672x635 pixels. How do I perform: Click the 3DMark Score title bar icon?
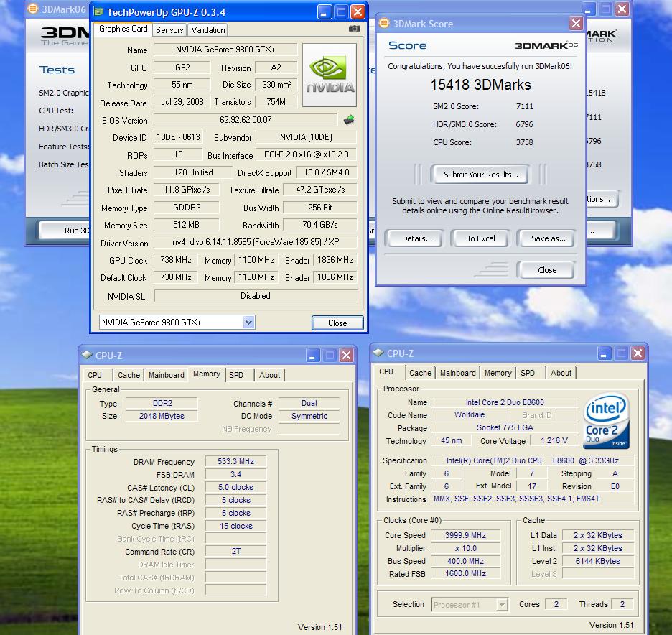pyautogui.click(x=384, y=23)
